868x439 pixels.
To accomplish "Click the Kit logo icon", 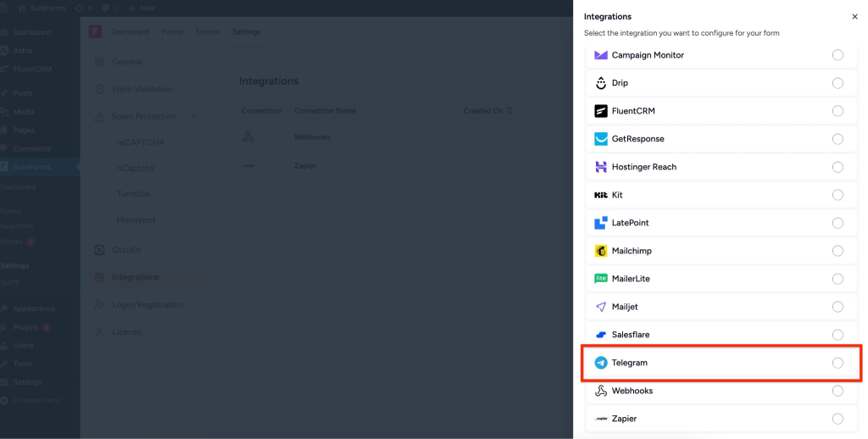I will (601, 195).
